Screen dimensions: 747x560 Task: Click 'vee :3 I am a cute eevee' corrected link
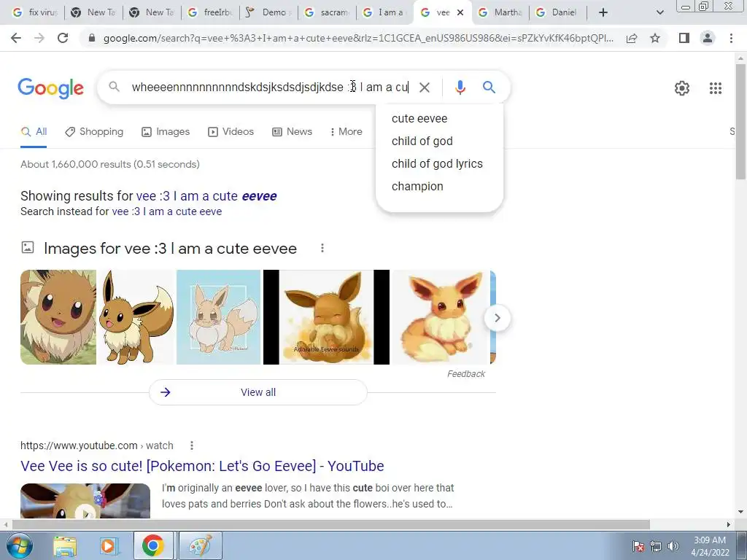(x=206, y=196)
